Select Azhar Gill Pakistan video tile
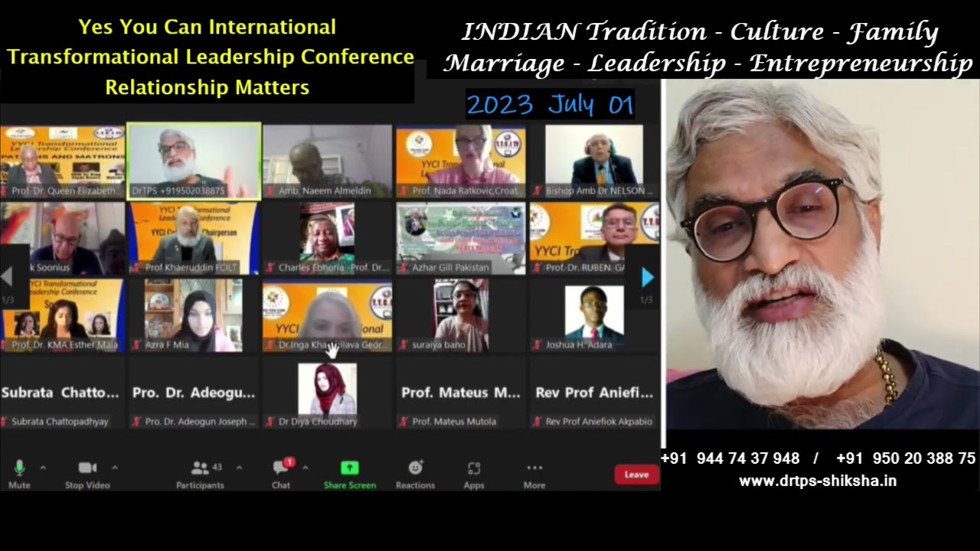This screenshot has height=551, width=980. tap(461, 238)
